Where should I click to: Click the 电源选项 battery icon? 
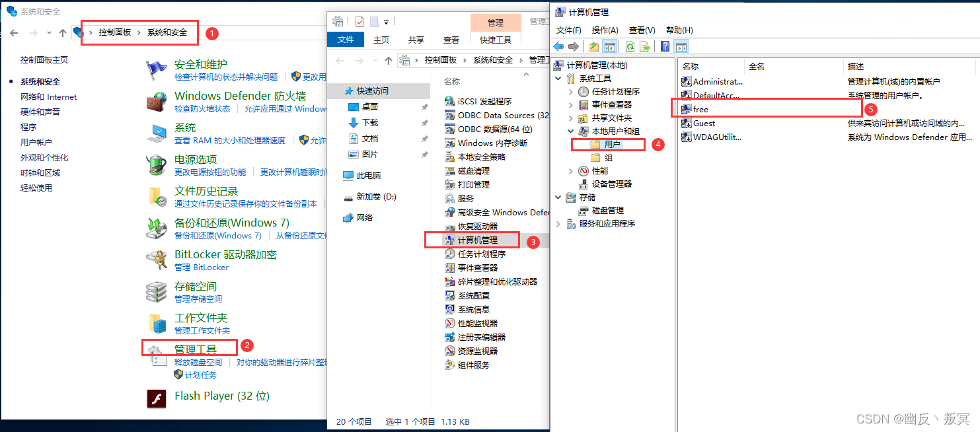[157, 164]
